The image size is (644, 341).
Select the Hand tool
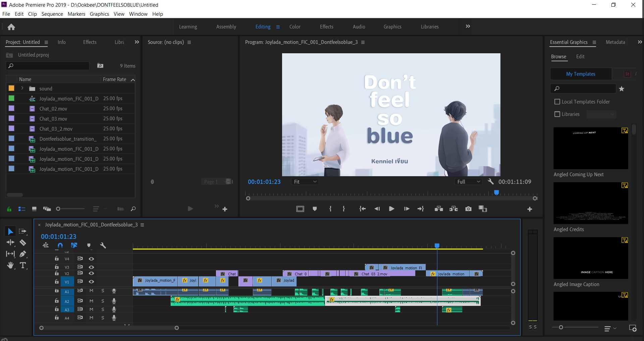click(x=10, y=266)
